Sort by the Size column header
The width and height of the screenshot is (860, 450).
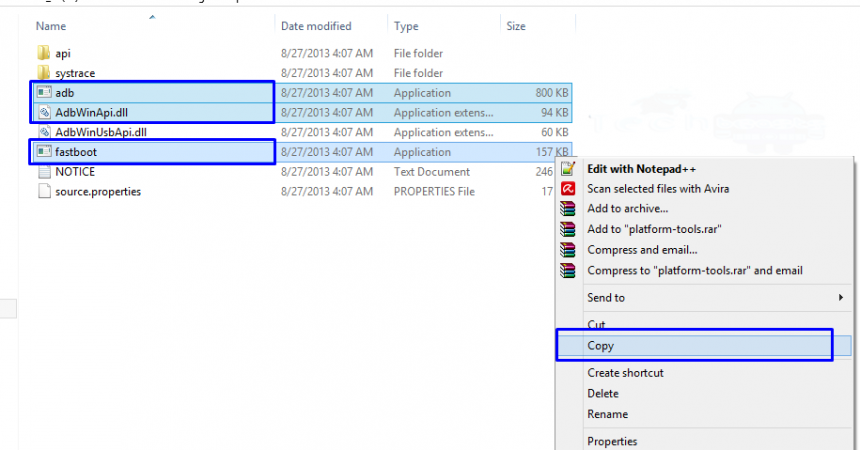point(516,26)
